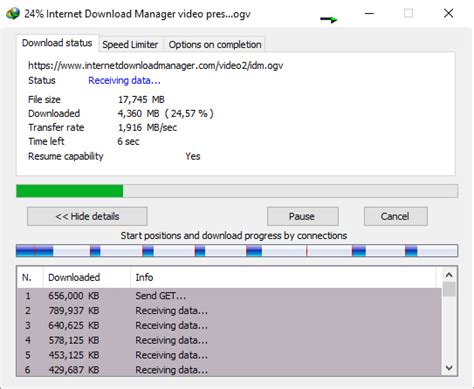
Task: Click the Hide details button
Action: click(87, 216)
